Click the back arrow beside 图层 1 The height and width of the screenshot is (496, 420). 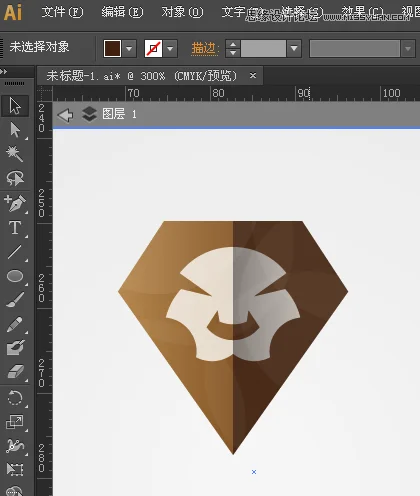coord(65,115)
